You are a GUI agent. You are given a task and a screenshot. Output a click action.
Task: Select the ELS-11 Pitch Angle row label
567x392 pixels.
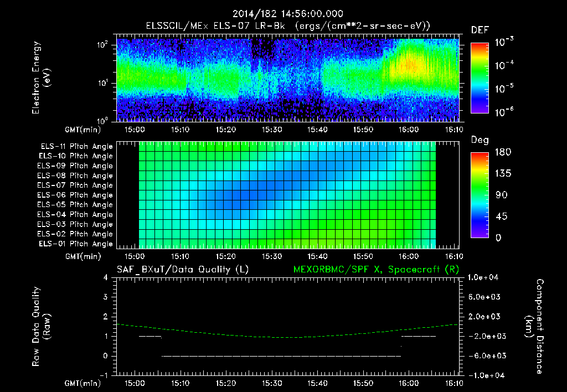(76, 147)
